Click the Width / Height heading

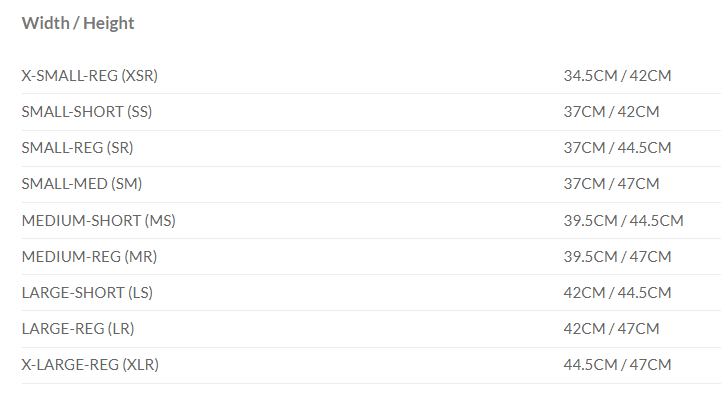78,23
